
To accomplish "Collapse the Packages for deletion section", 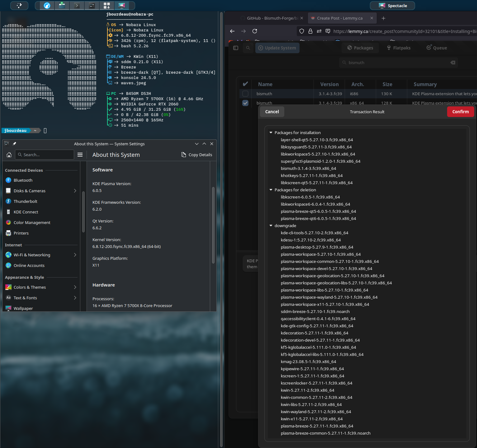I will tap(271, 190).
